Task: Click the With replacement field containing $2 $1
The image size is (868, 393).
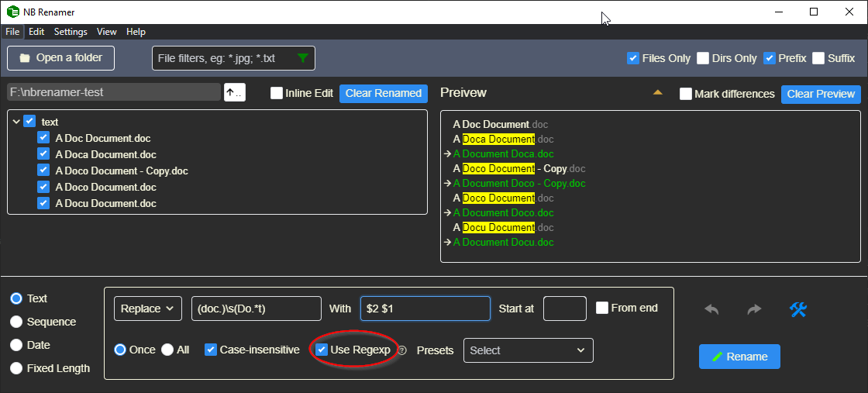Action: click(x=425, y=309)
